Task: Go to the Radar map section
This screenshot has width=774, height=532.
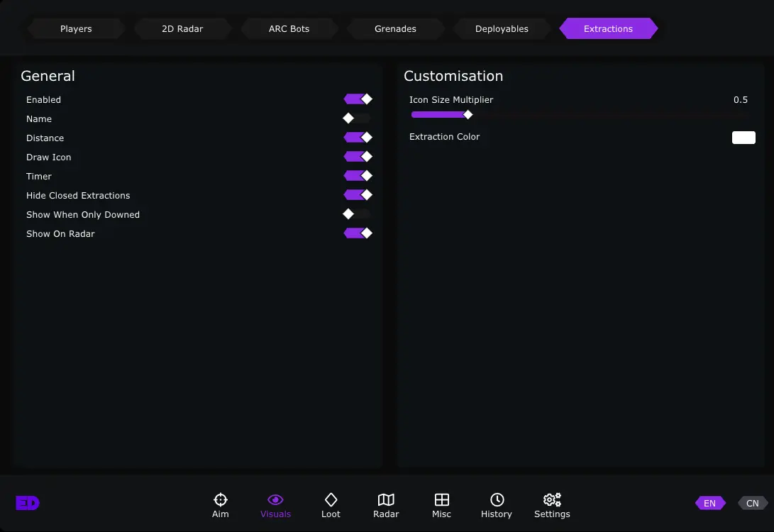Action: tap(386, 505)
